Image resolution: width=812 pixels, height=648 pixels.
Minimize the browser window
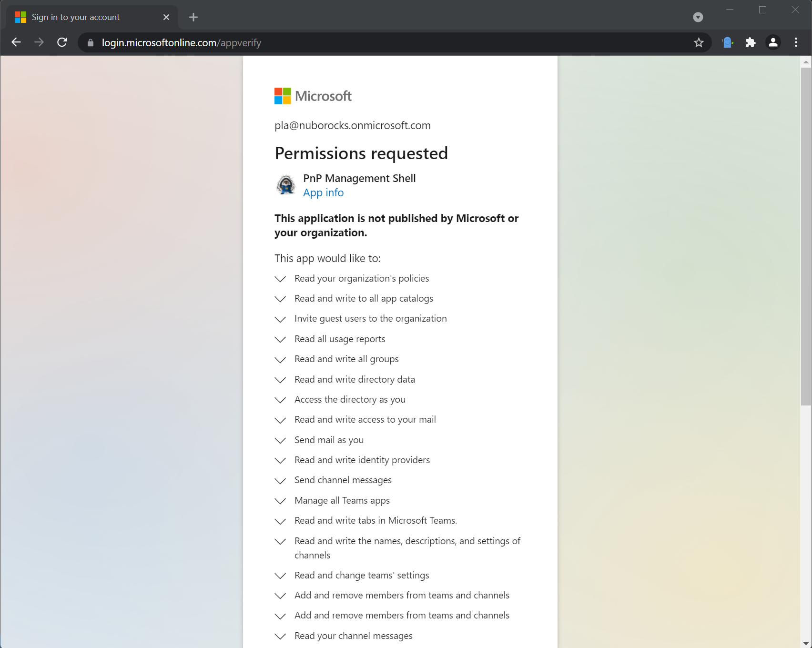point(730,10)
